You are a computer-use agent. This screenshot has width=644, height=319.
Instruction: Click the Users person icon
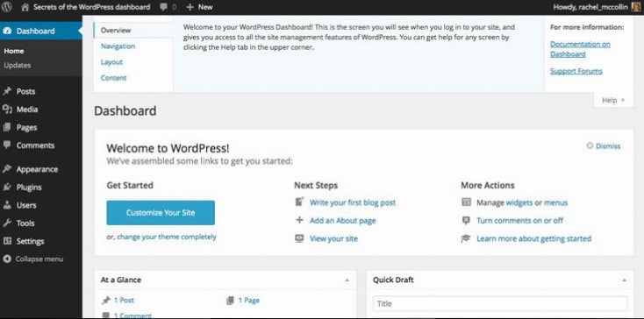[7, 205]
